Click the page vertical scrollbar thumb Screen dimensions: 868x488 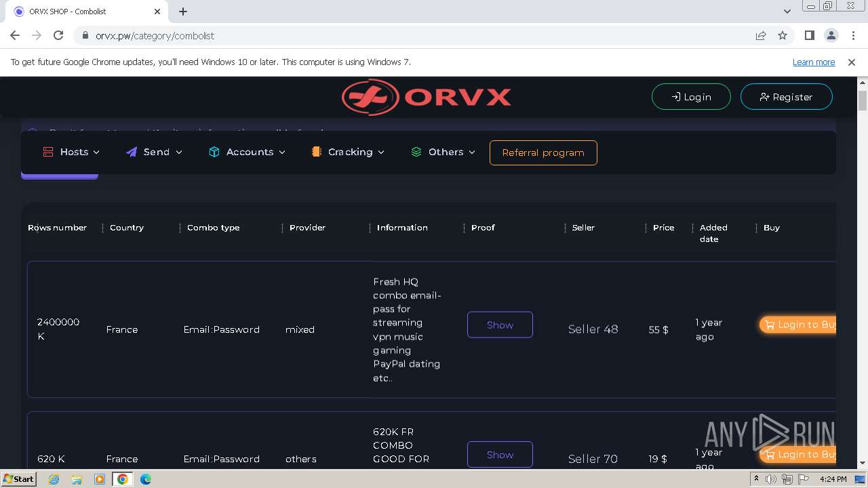(863, 100)
